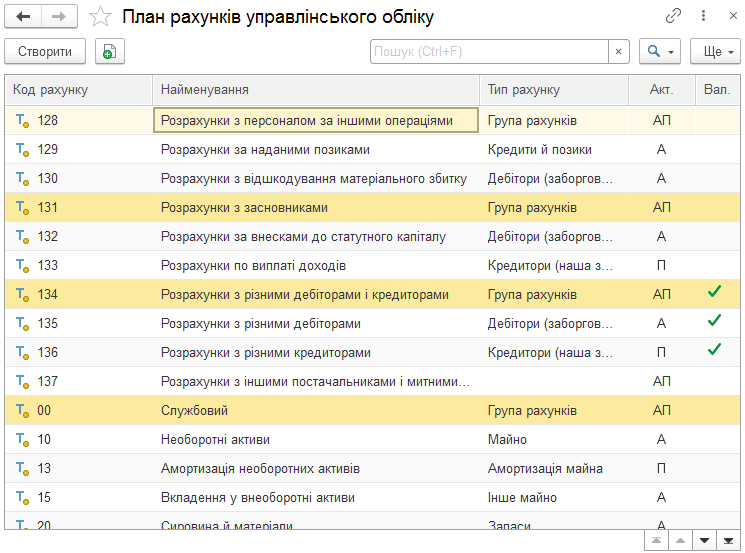The width and height of the screenshot is (745, 553).
Task: Click the account icon of row 13
Action: pos(23,468)
